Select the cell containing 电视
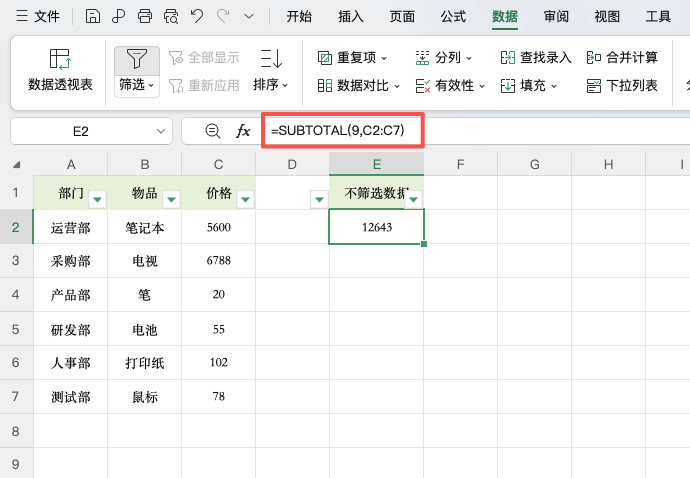This screenshot has width=690, height=478. coord(145,261)
